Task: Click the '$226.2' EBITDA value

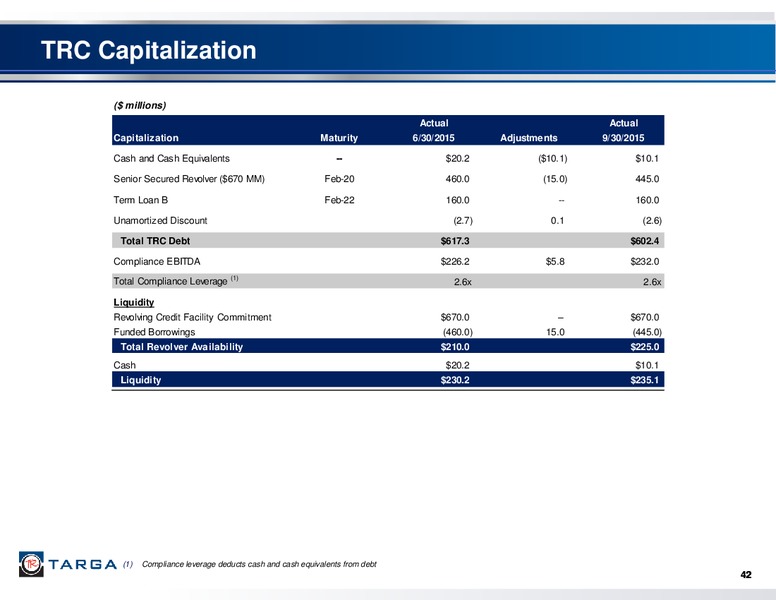Action: point(455,261)
